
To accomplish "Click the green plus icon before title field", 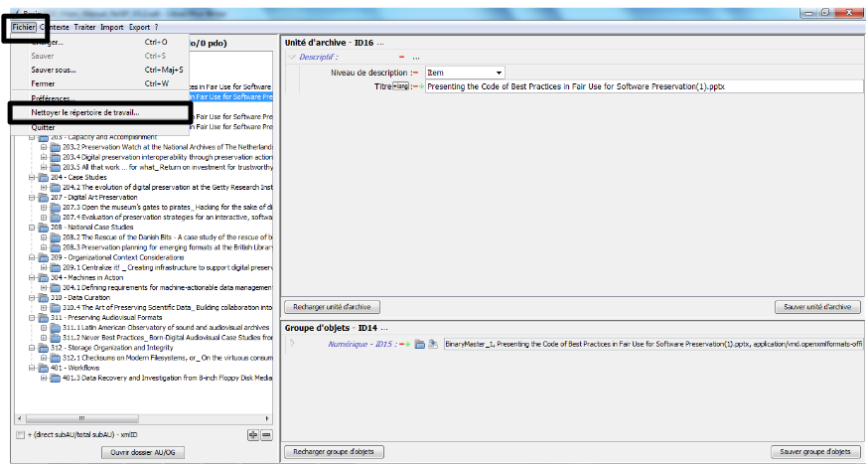I will (420, 86).
